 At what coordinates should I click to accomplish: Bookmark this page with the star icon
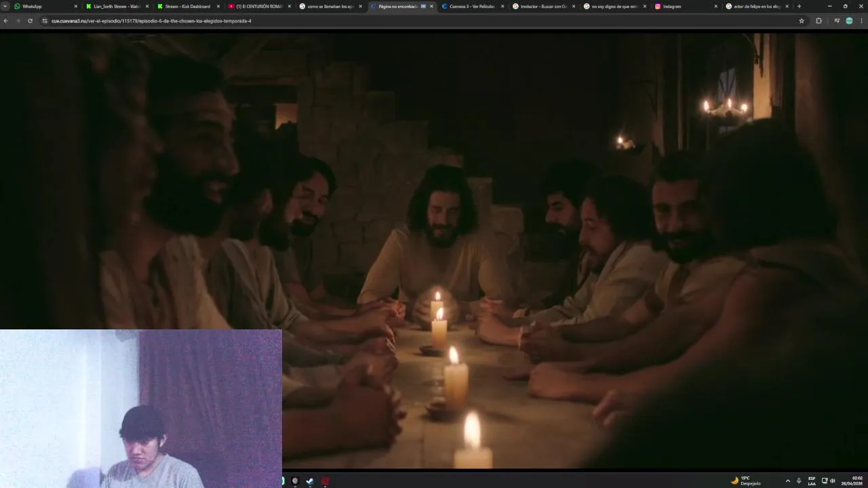802,21
